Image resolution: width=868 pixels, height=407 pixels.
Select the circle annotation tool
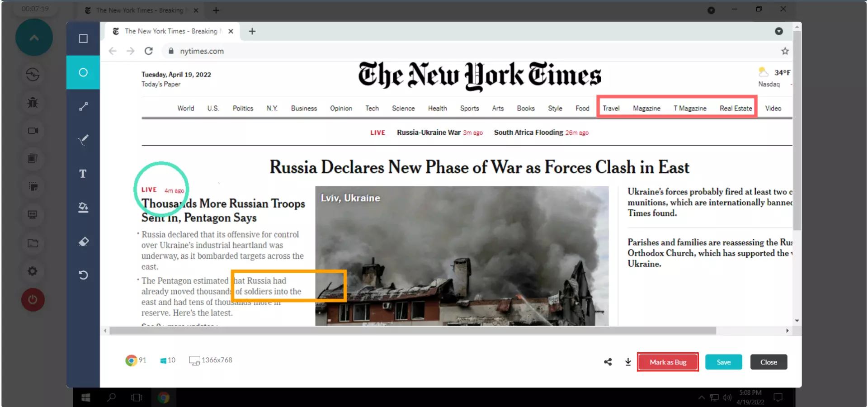(x=83, y=72)
